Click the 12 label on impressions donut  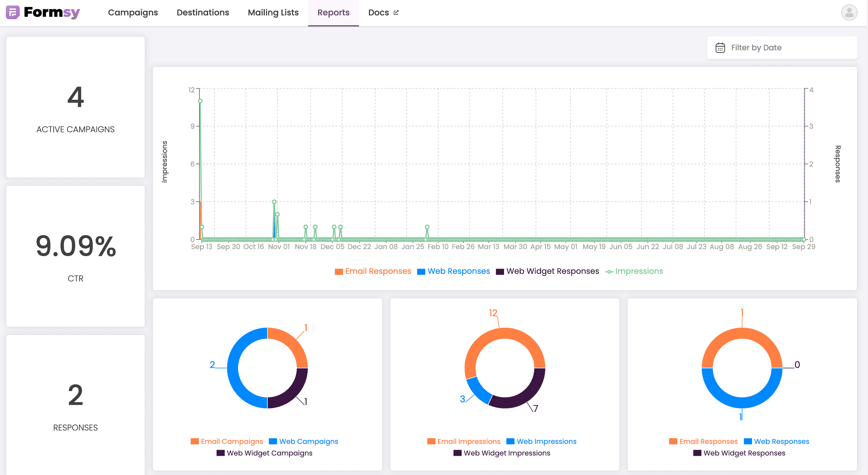493,313
